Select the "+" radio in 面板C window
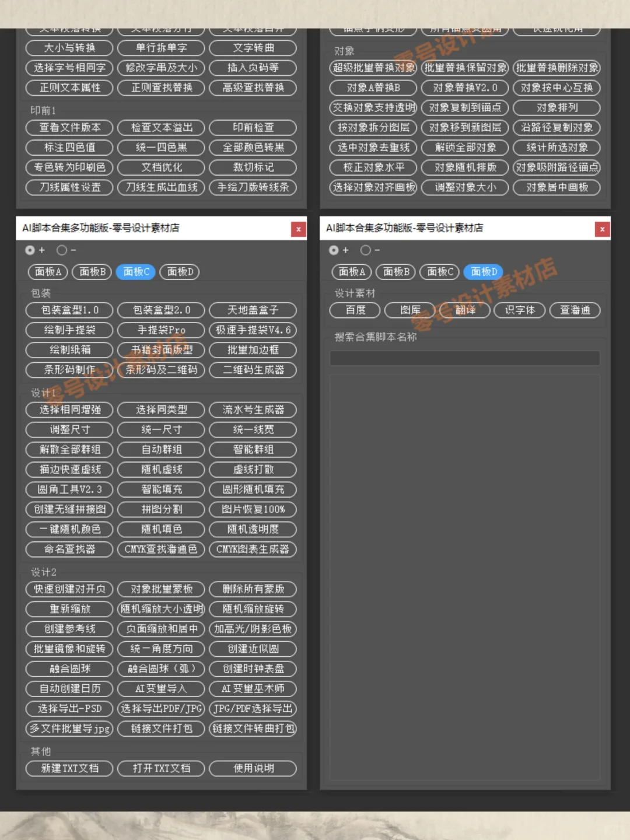Image resolution: width=630 pixels, height=840 pixels. click(30, 250)
